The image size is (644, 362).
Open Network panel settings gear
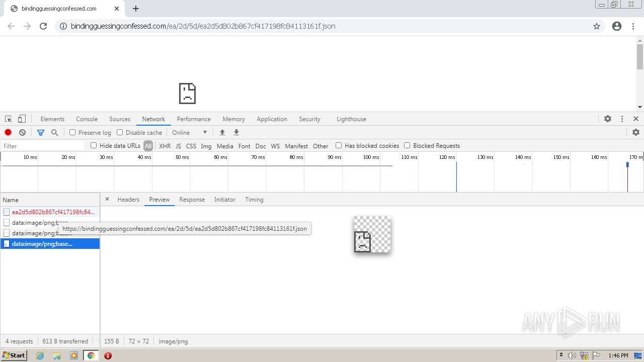pos(636,132)
